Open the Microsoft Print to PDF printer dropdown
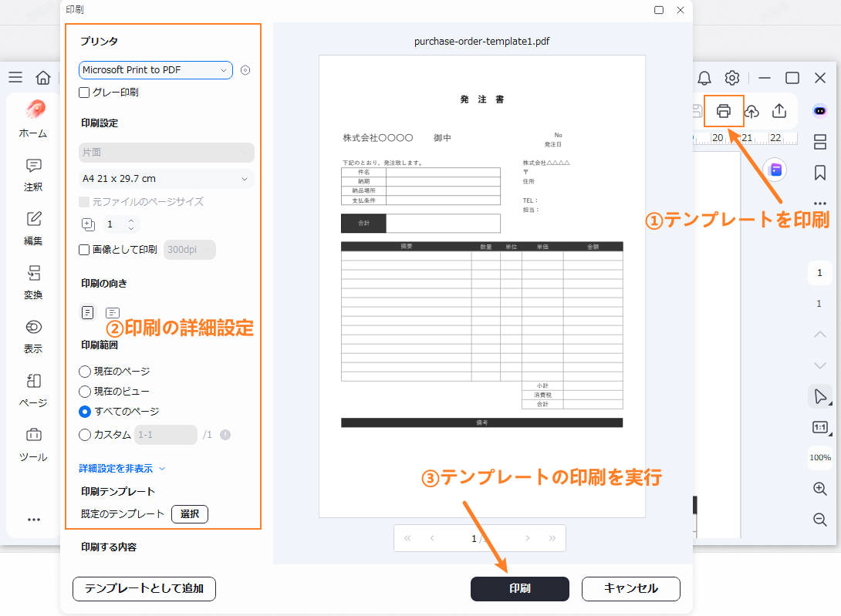The width and height of the screenshot is (841, 616). (x=154, y=69)
